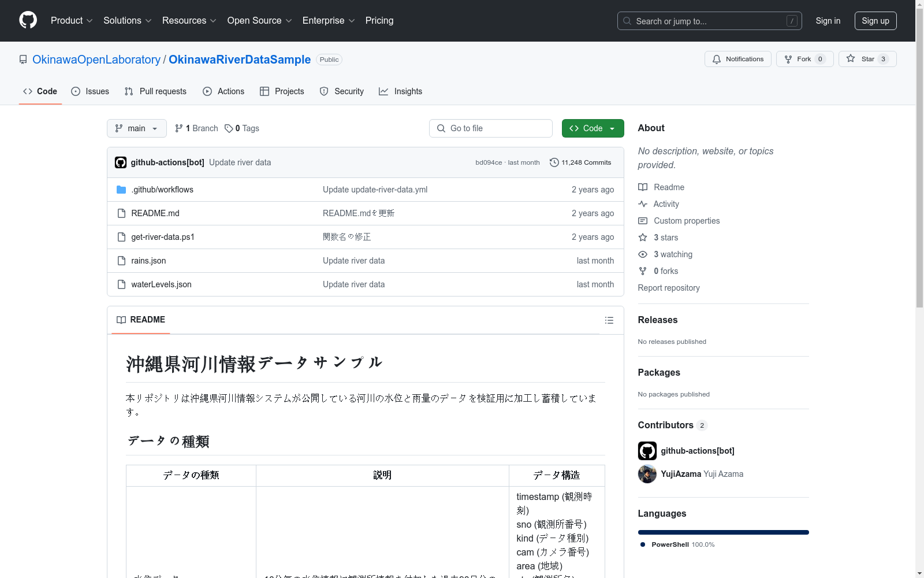
Task: Switch to the Actions tab
Action: pos(223,91)
